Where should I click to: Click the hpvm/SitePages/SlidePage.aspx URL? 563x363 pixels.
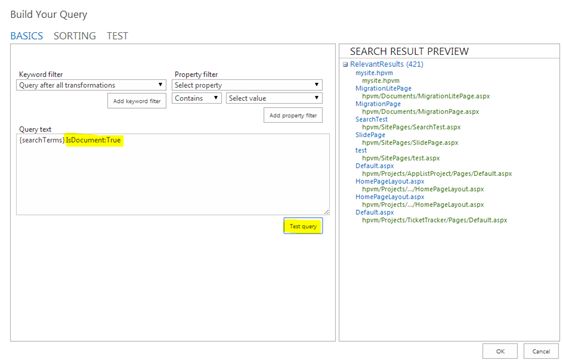[410, 143]
